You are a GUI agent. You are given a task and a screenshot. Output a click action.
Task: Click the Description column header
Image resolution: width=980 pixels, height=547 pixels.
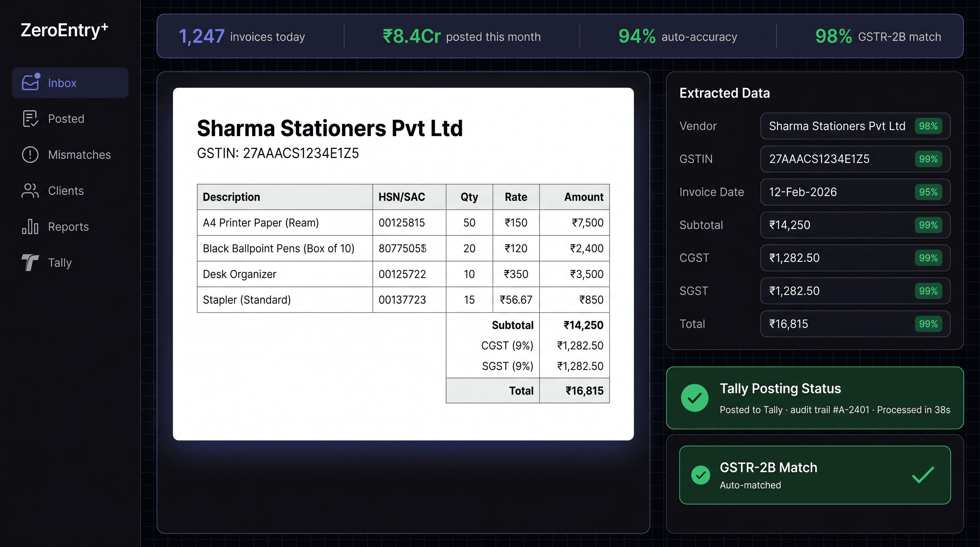pos(285,197)
